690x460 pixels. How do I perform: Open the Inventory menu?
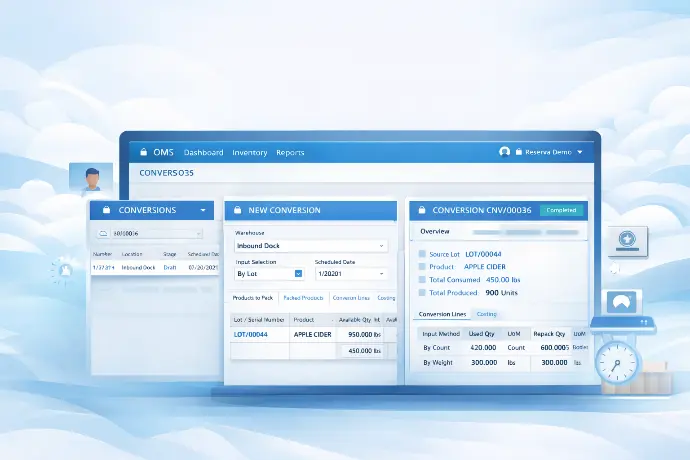(x=250, y=152)
